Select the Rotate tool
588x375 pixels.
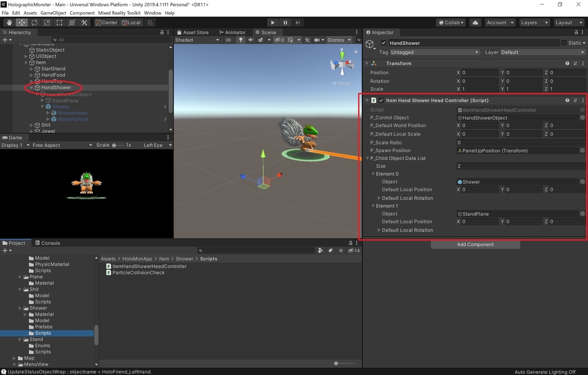point(34,23)
